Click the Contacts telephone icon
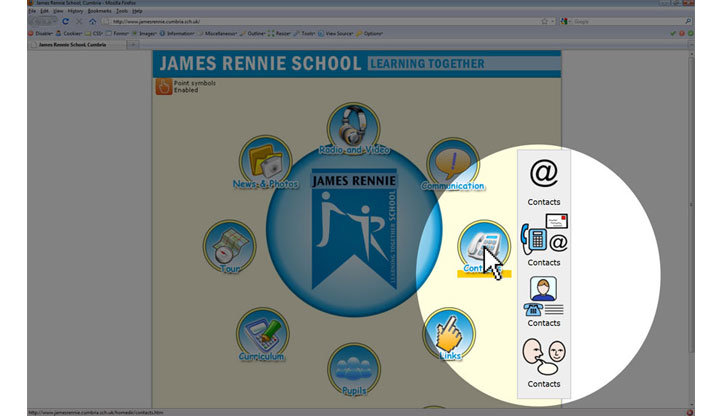This screenshot has height=416, width=722. 483,246
